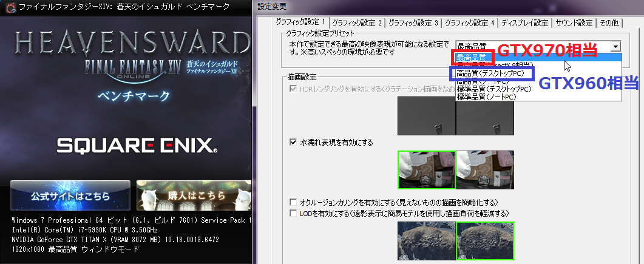Switch to the グラフィック設定 2 tab
The width and height of the screenshot is (644, 264).
(357, 23)
